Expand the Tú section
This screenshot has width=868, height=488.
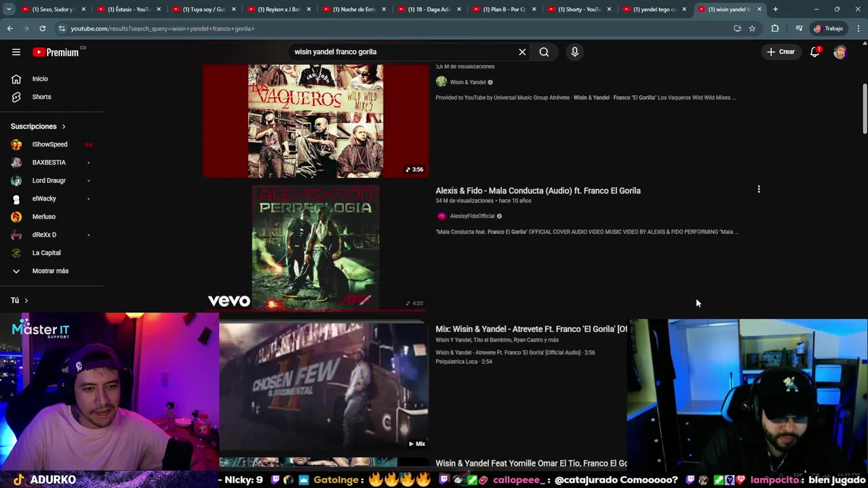tap(20, 300)
